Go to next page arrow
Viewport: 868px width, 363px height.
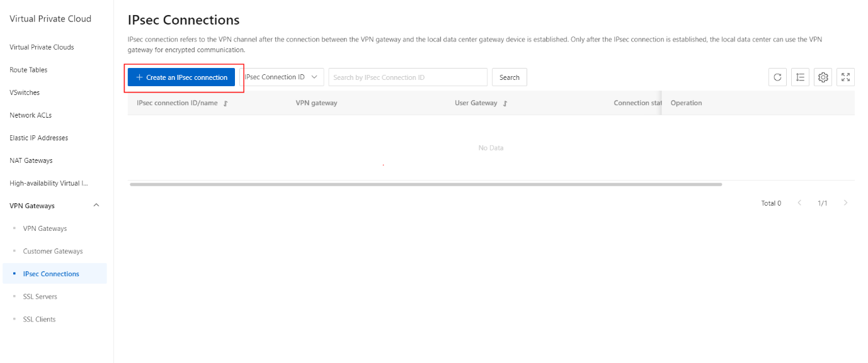(x=845, y=203)
